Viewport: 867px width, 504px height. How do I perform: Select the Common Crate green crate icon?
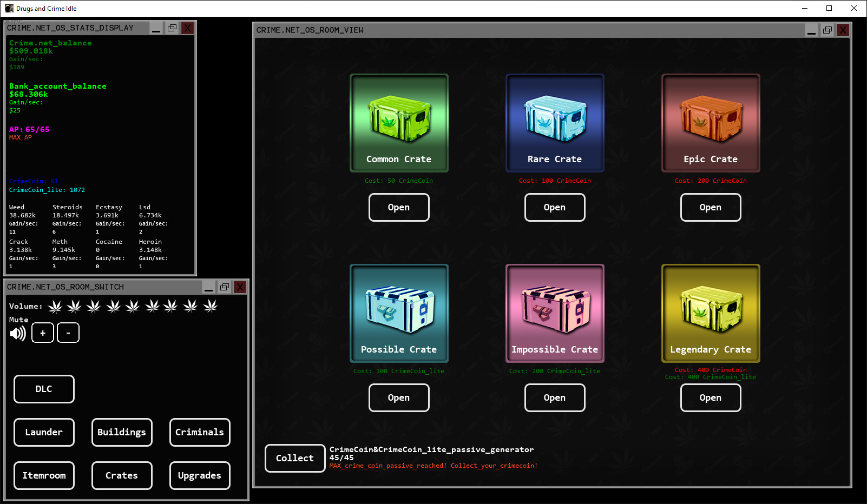(399, 119)
